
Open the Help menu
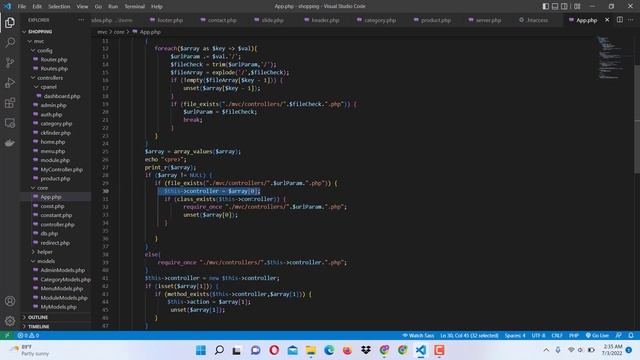tap(157, 7)
